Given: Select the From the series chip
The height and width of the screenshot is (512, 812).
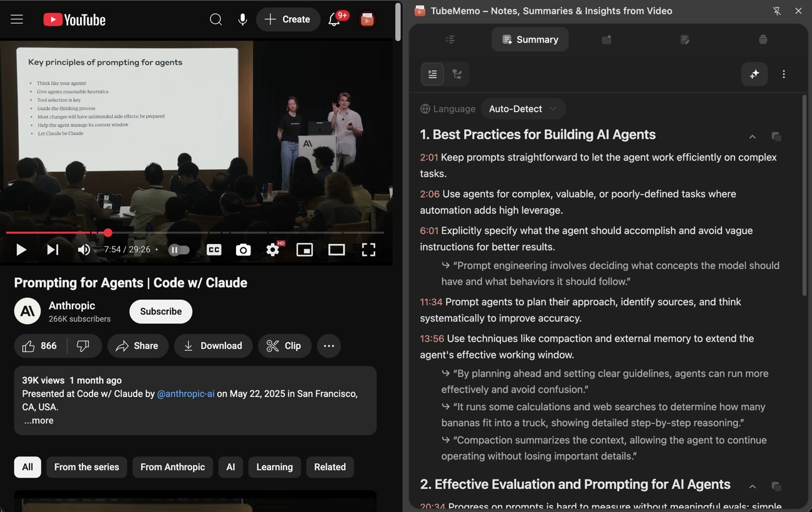Looking at the screenshot, I should [x=86, y=467].
